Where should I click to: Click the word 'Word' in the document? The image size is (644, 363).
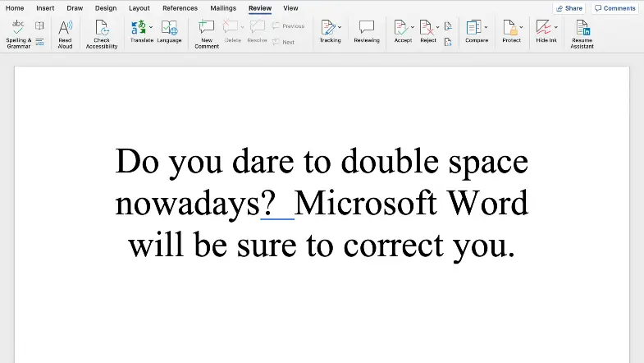pos(487,203)
